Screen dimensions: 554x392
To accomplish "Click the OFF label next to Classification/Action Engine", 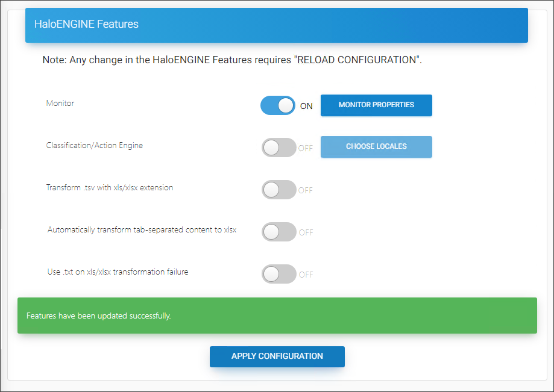I will tap(306, 148).
